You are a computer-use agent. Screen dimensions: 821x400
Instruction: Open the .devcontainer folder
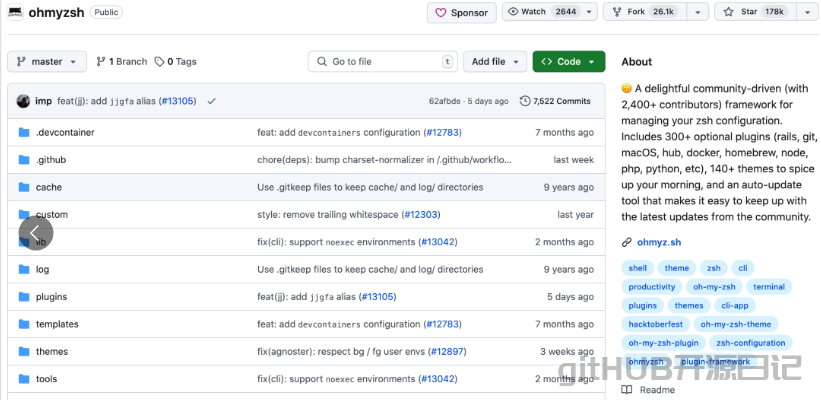pos(65,132)
